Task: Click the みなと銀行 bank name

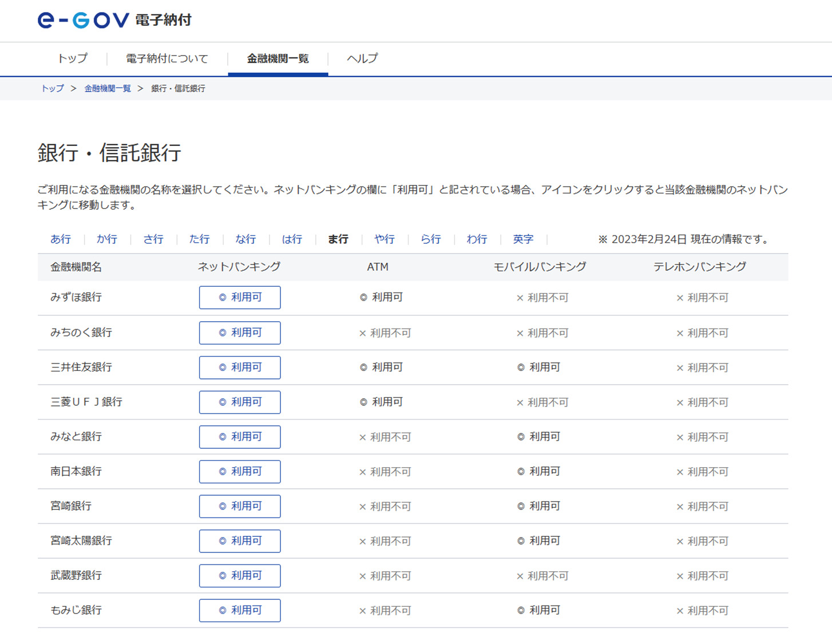Action: (76, 437)
